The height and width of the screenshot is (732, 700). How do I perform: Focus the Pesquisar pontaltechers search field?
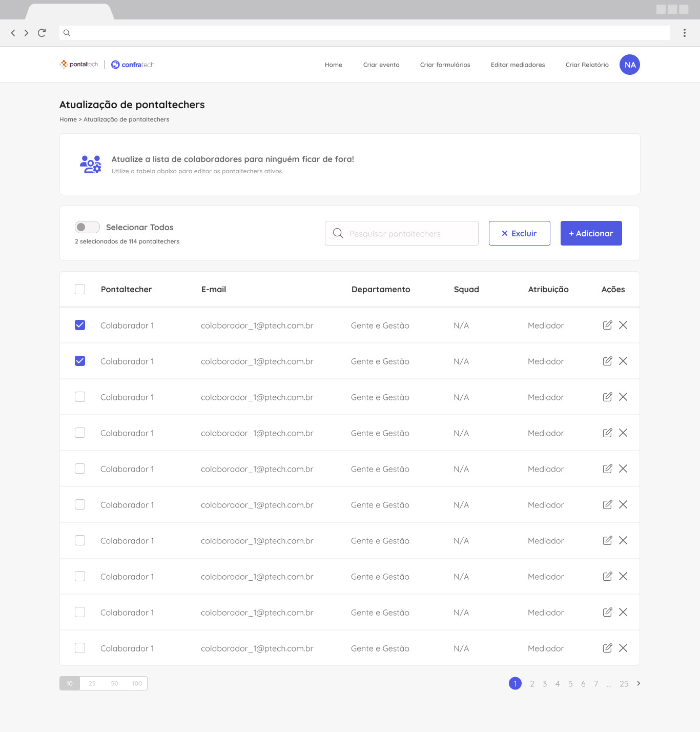click(x=402, y=233)
